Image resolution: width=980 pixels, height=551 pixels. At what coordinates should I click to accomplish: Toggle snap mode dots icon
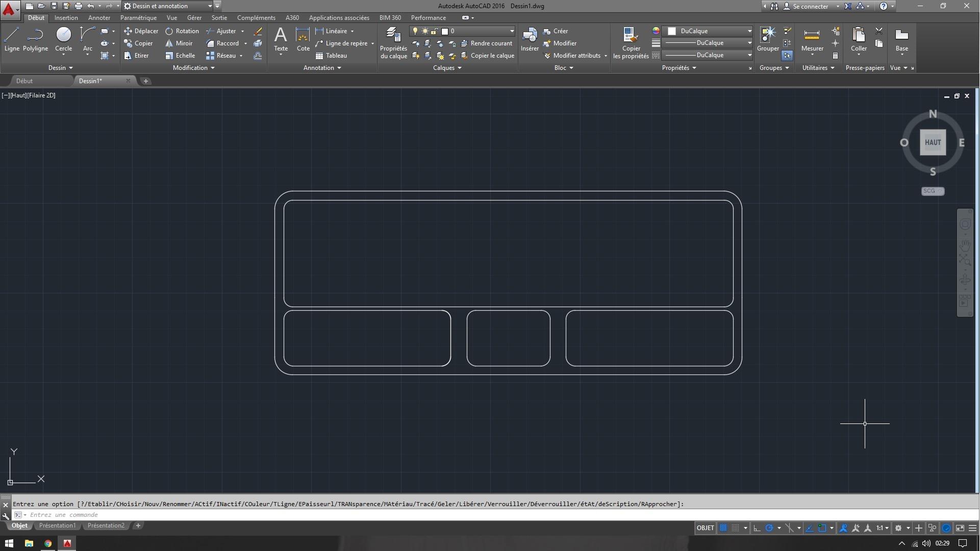[x=736, y=528]
